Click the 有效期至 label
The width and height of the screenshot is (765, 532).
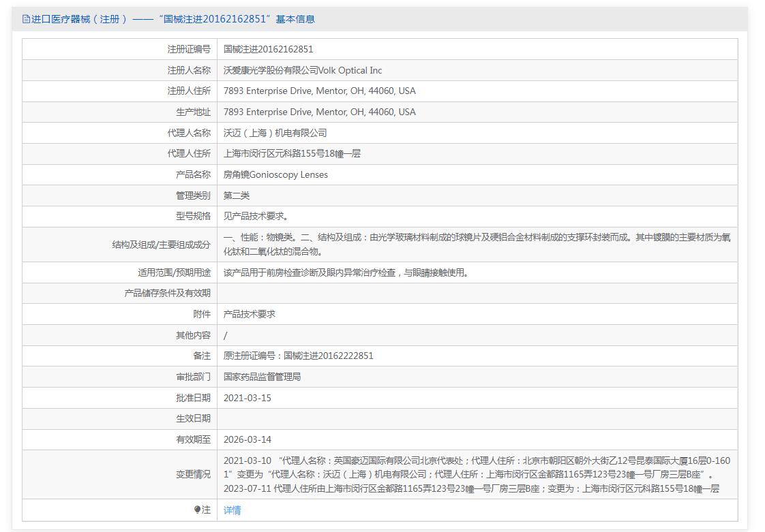pos(193,440)
